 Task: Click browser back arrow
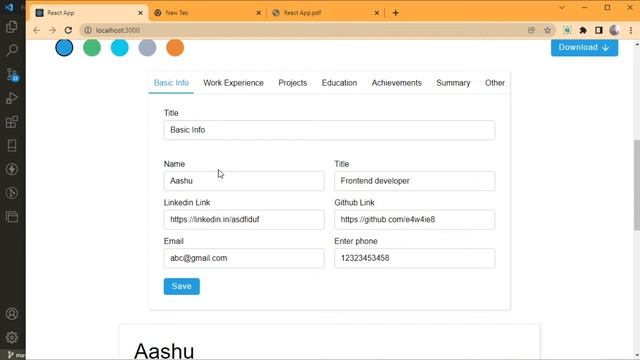pyautogui.click(x=37, y=30)
